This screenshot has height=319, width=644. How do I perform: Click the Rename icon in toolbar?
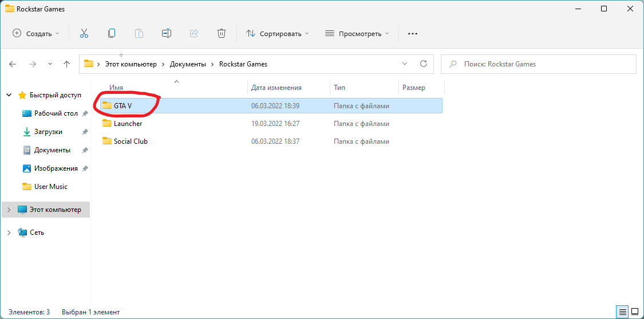167,34
